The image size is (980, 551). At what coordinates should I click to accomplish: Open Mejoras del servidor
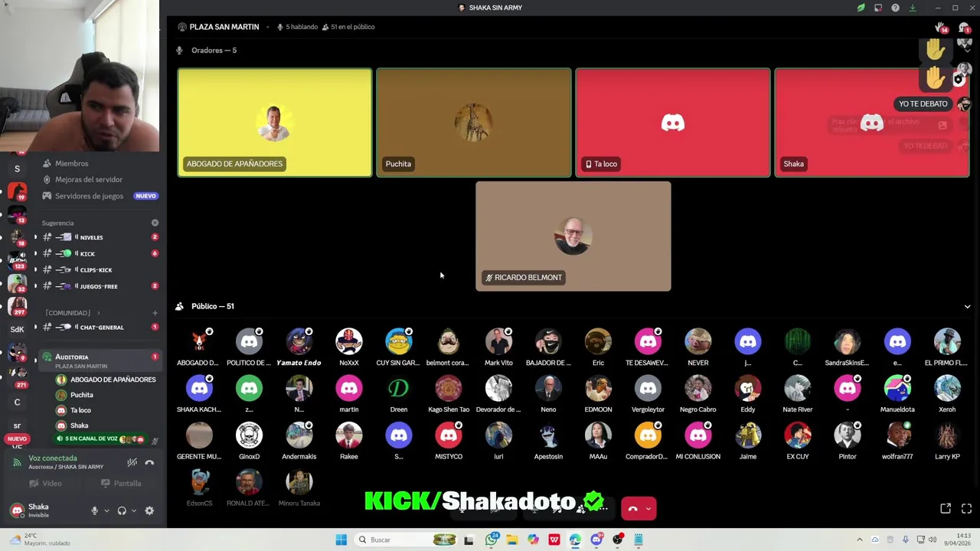[89, 179]
